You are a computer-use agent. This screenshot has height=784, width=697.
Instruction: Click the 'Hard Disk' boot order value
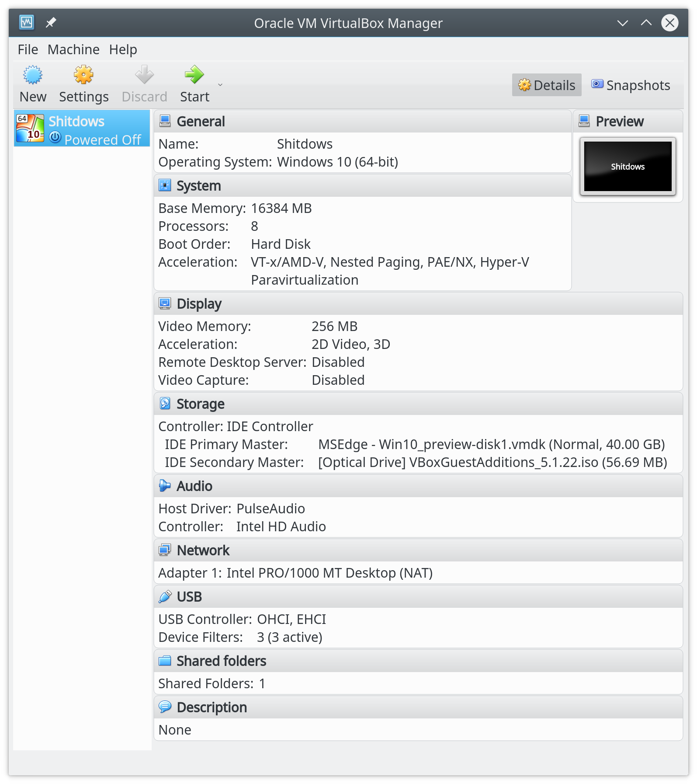click(281, 244)
